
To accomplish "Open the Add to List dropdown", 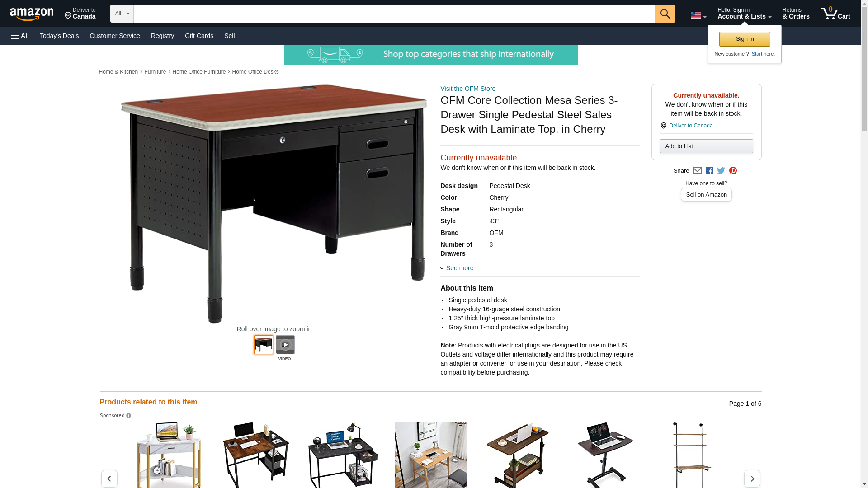I will click(706, 146).
